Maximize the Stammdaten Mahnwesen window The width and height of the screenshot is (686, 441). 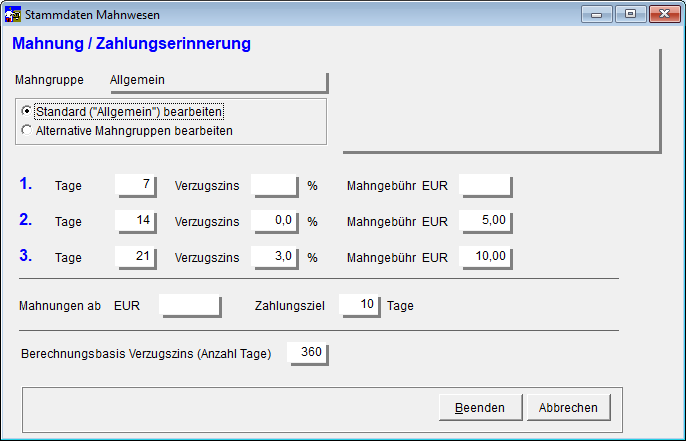(x=630, y=14)
